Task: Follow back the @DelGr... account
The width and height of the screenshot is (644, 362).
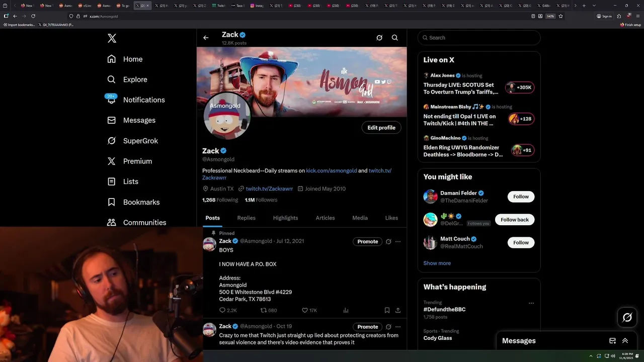Action: pyautogui.click(x=515, y=220)
